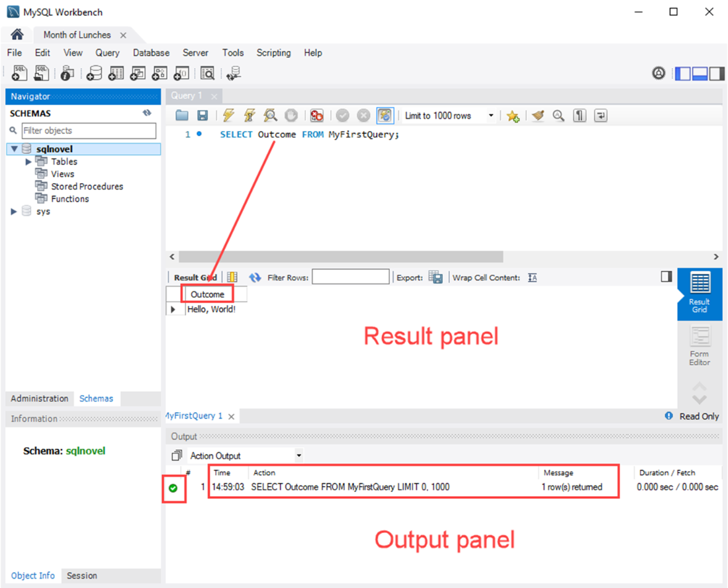Refresh schemas in the Navigator panel
The height and width of the screenshot is (588, 728).
pos(147,113)
